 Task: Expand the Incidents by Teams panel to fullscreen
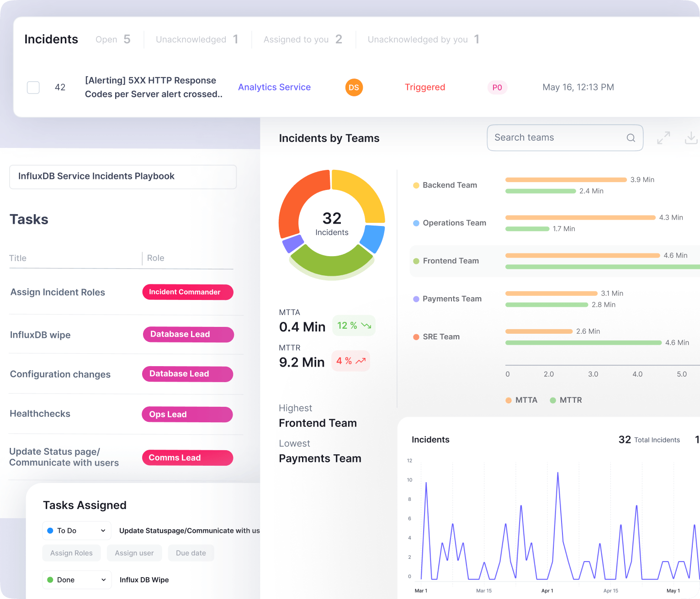tap(663, 137)
